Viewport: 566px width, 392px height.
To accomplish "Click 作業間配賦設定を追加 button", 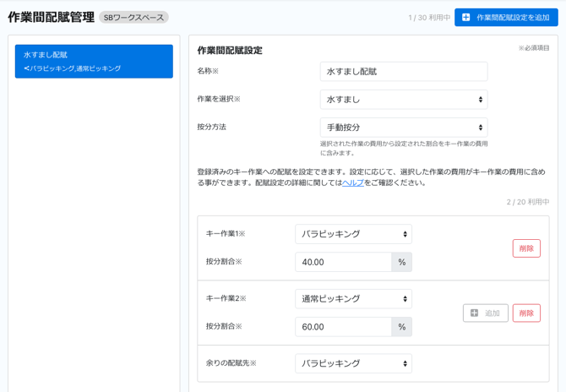I will [x=506, y=18].
